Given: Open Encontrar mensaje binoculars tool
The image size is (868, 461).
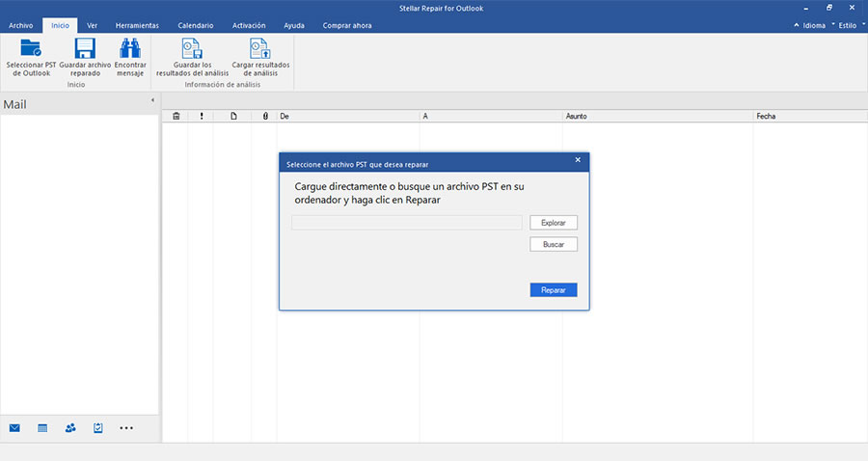Looking at the screenshot, I should (x=130, y=48).
